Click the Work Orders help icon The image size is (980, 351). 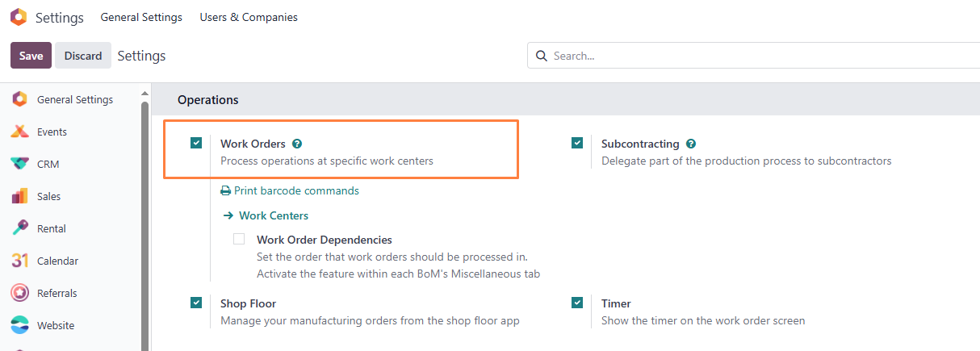click(297, 144)
